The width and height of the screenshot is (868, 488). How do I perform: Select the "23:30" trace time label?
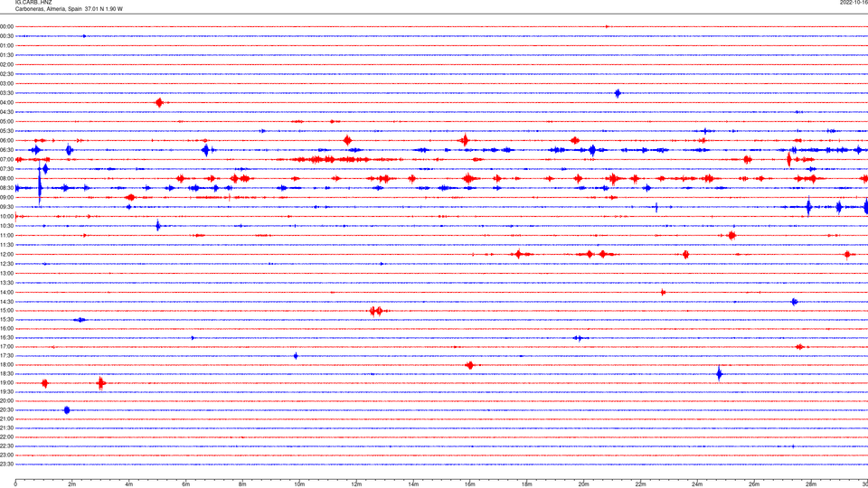(6, 465)
